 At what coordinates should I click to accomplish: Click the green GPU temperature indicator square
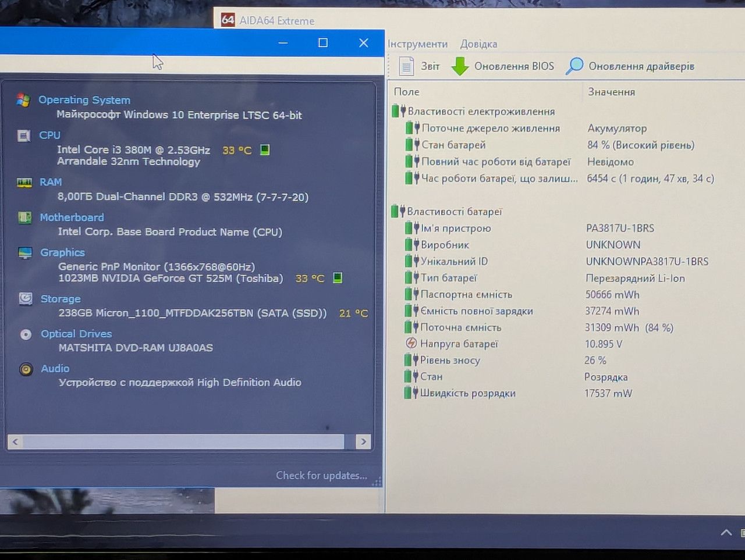[338, 278]
